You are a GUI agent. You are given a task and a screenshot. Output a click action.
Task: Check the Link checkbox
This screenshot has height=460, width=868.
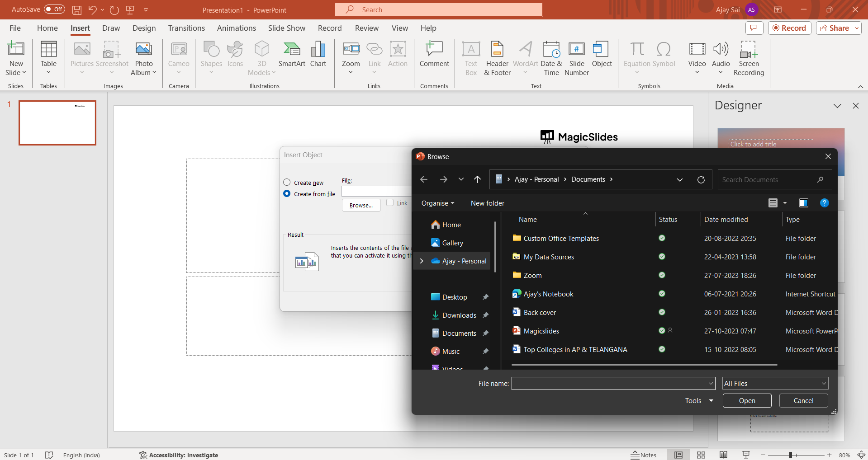click(390, 202)
